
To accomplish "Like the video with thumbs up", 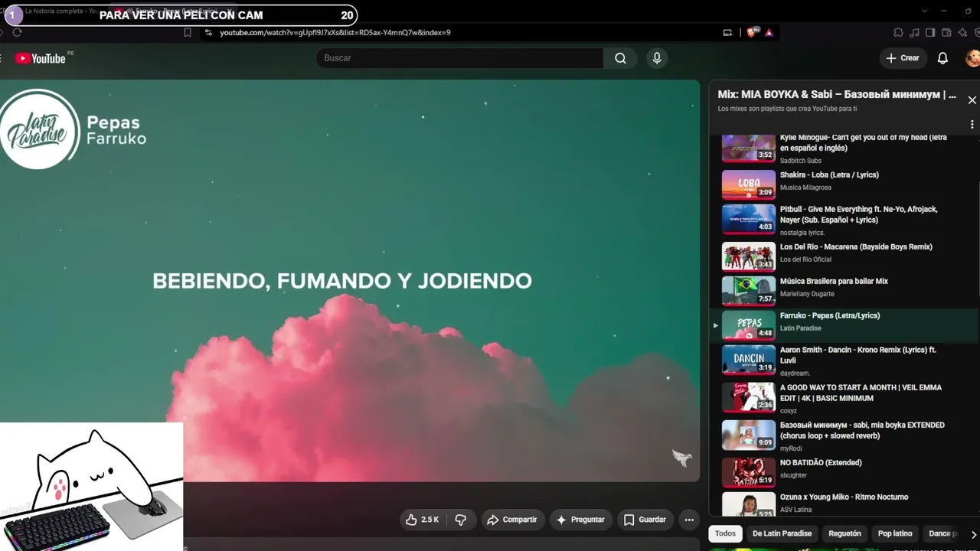I will click(422, 520).
